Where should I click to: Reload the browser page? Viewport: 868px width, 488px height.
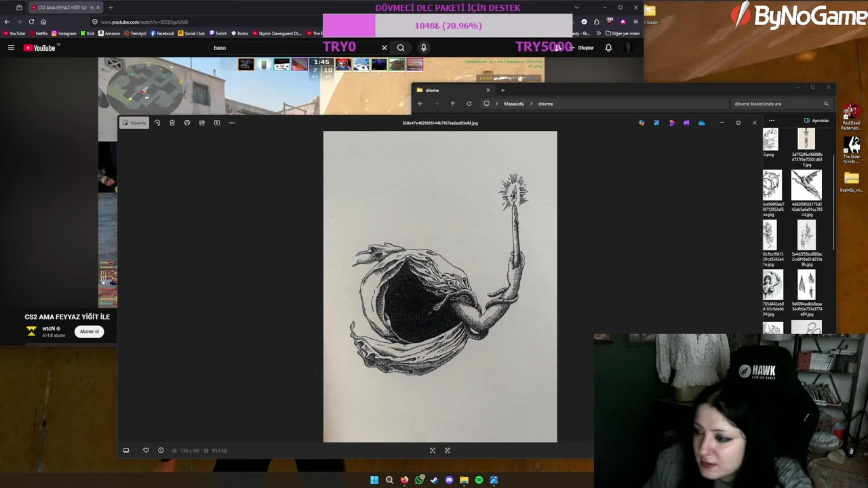click(x=31, y=22)
